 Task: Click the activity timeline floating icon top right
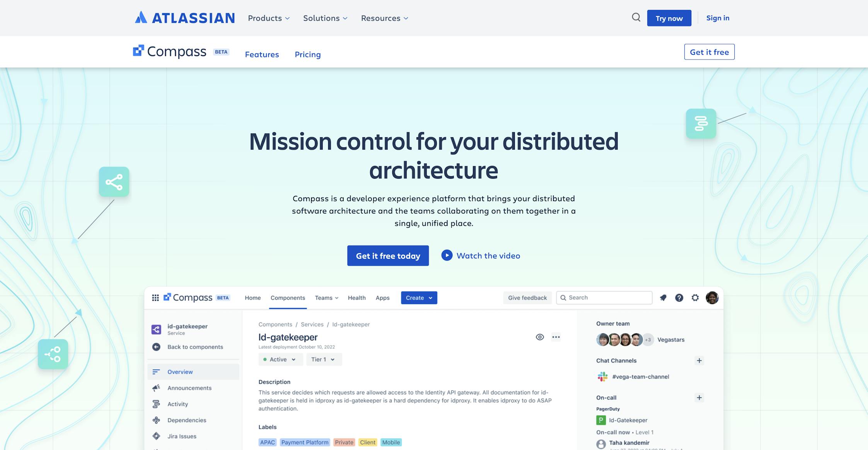701,124
